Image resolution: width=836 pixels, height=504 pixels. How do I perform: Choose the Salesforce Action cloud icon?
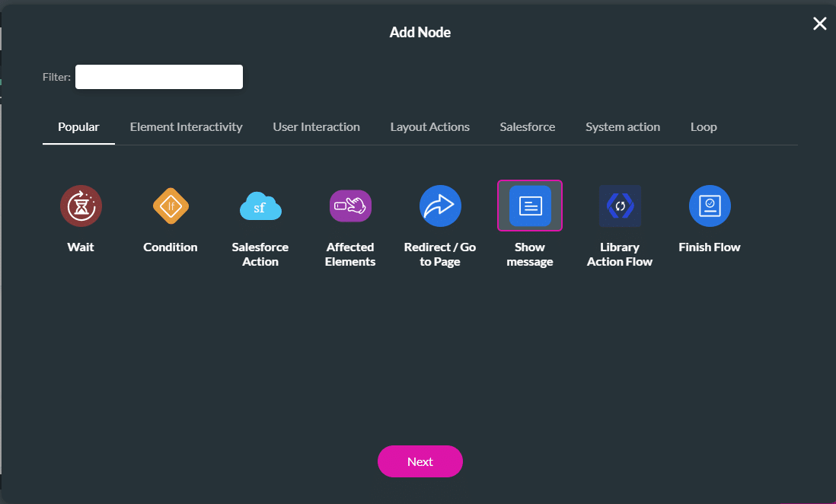tap(260, 206)
